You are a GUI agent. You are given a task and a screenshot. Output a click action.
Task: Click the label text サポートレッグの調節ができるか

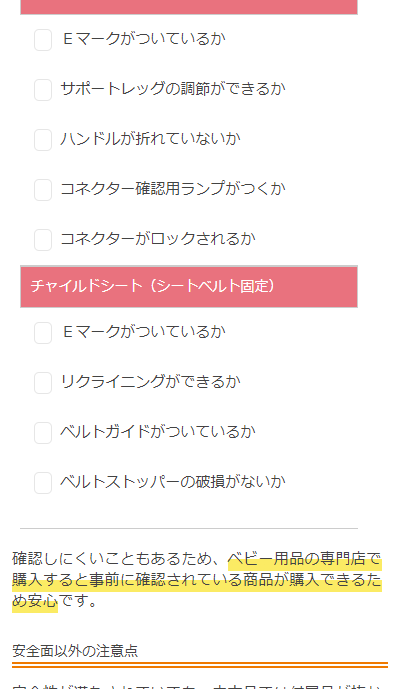pyautogui.click(x=173, y=89)
